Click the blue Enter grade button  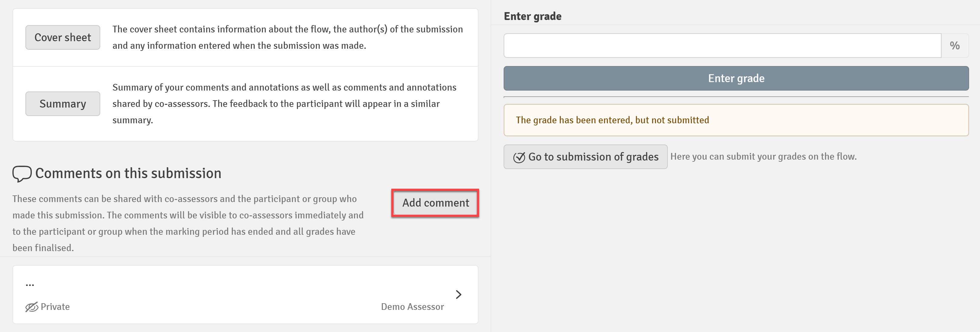click(x=736, y=78)
